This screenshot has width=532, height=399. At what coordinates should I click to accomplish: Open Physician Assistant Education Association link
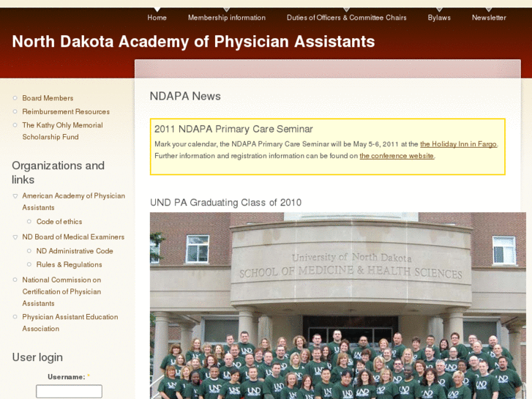click(x=70, y=323)
